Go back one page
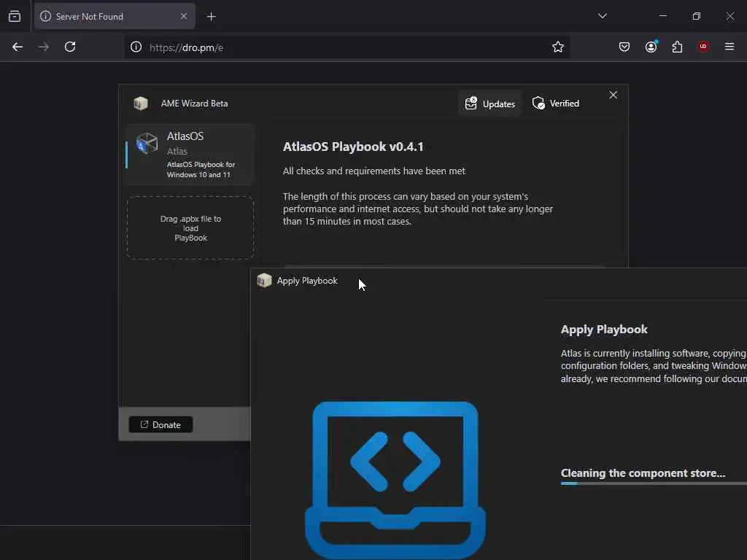The height and width of the screenshot is (560, 747). (x=18, y=47)
